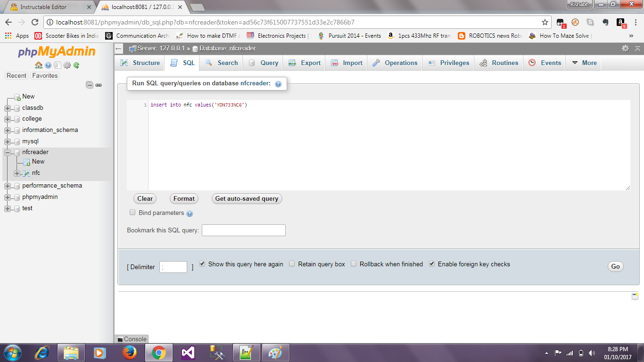Open the Query tab
Image resolution: width=644 pixels, height=362 pixels.
coord(263,63)
